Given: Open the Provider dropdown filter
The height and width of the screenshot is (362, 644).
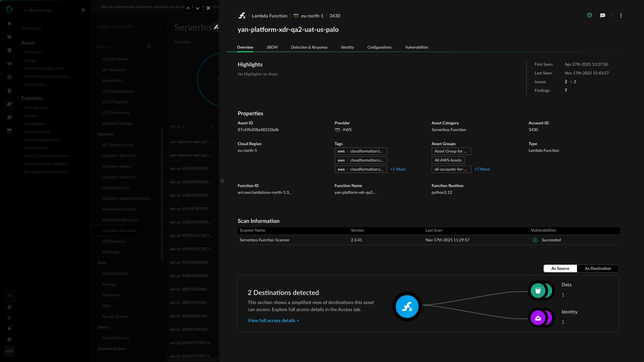Looking at the screenshot, I should (x=185, y=42).
